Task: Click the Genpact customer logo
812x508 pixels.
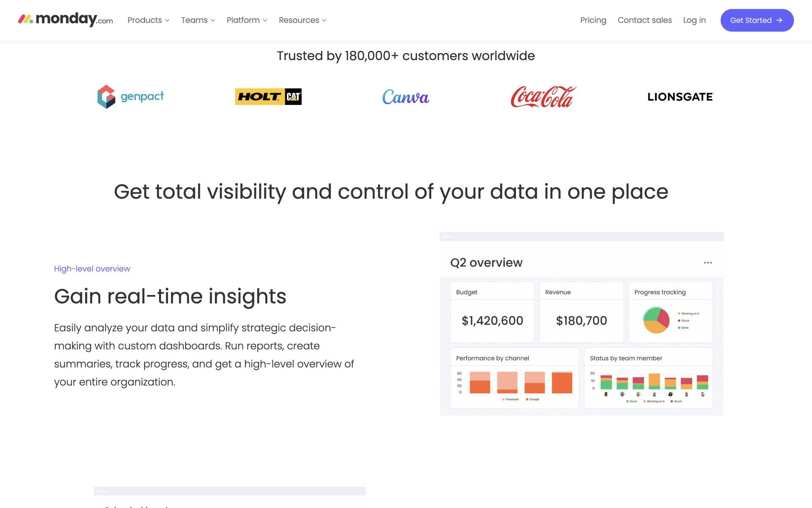Action: [130, 97]
